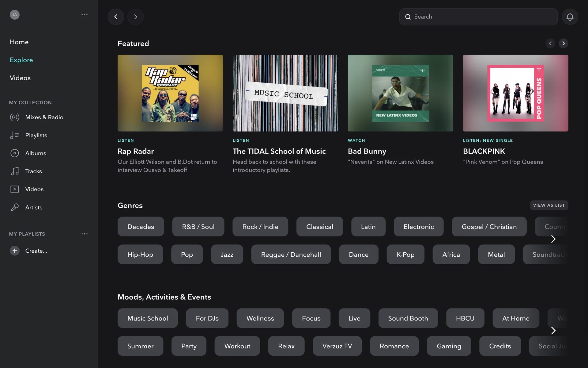Switch to the Videos main section
The image size is (588, 368).
pos(20,78)
